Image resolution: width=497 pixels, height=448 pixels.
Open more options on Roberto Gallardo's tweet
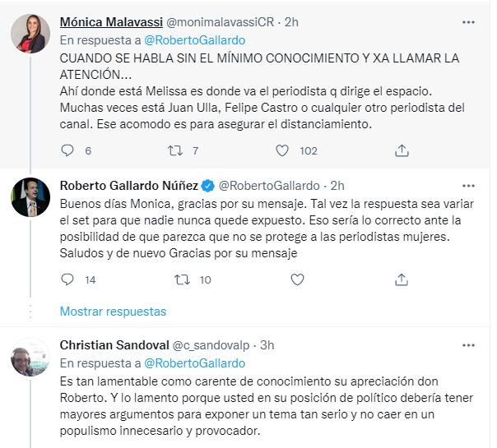pyautogui.click(x=468, y=186)
